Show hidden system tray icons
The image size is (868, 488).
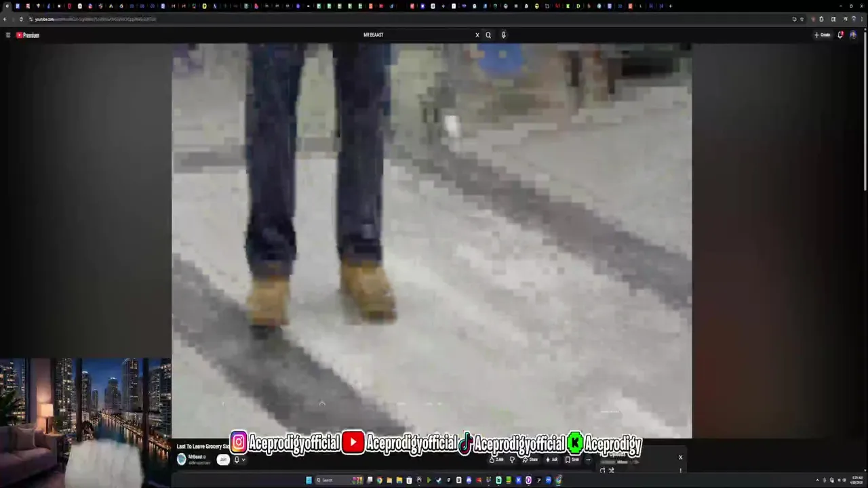[x=817, y=480]
